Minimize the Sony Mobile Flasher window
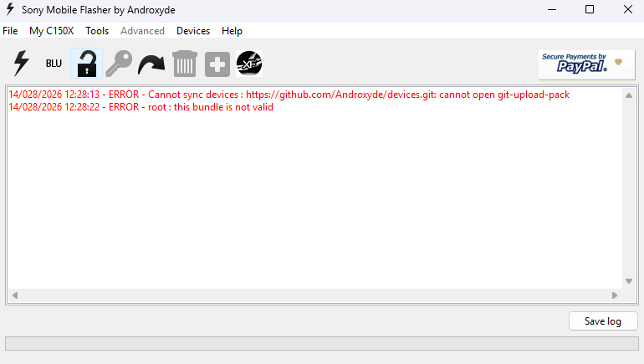 point(552,9)
